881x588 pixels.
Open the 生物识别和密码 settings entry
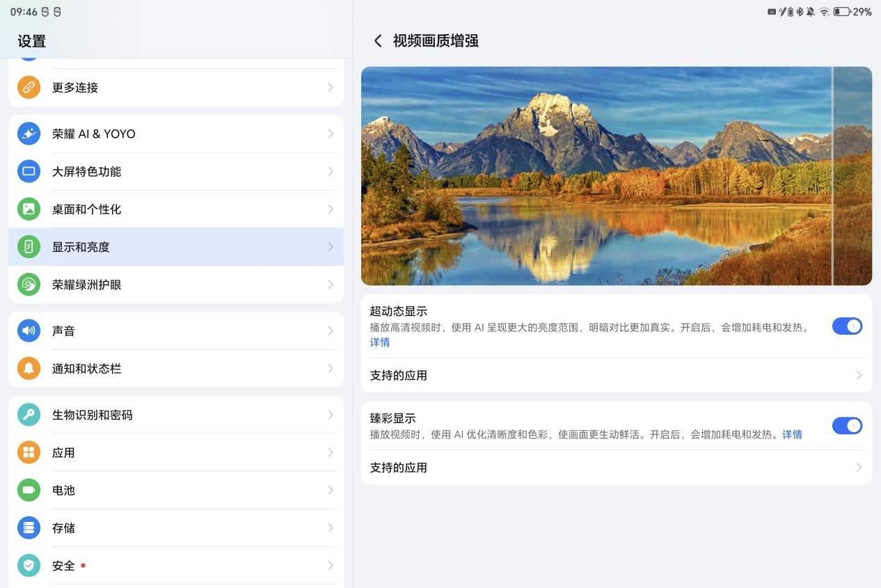pos(176,415)
